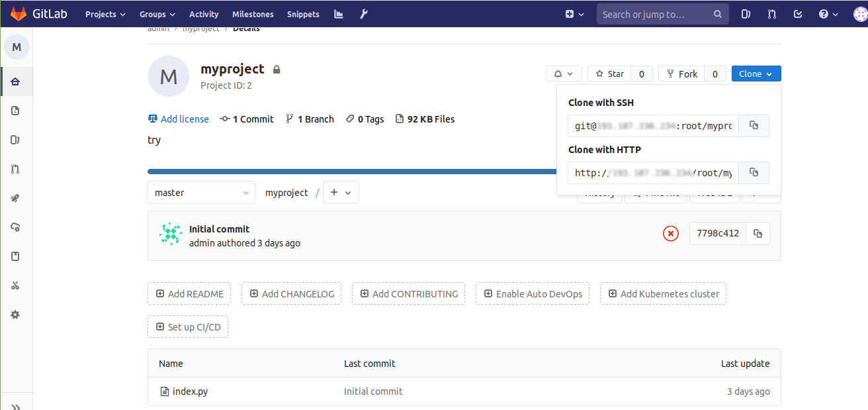This screenshot has height=410, width=868.
Task: Open the Groups dropdown in navbar
Action: click(157, 14)
